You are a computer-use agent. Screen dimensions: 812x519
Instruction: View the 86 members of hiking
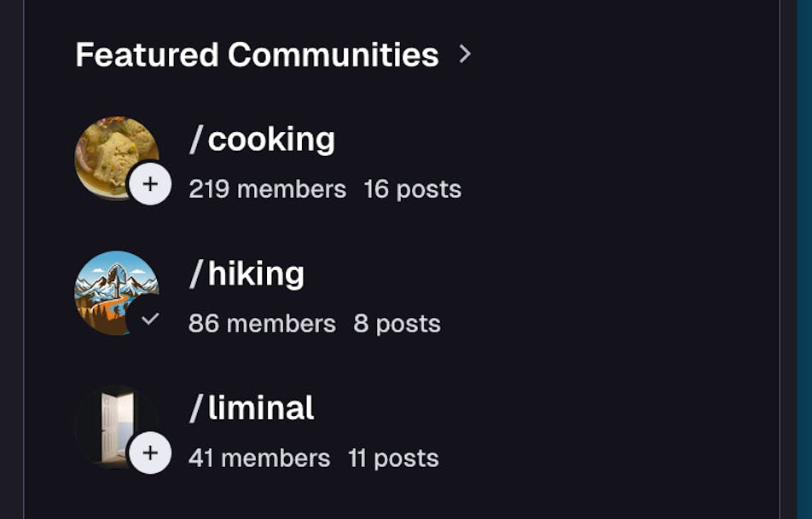tap(262, 324)
